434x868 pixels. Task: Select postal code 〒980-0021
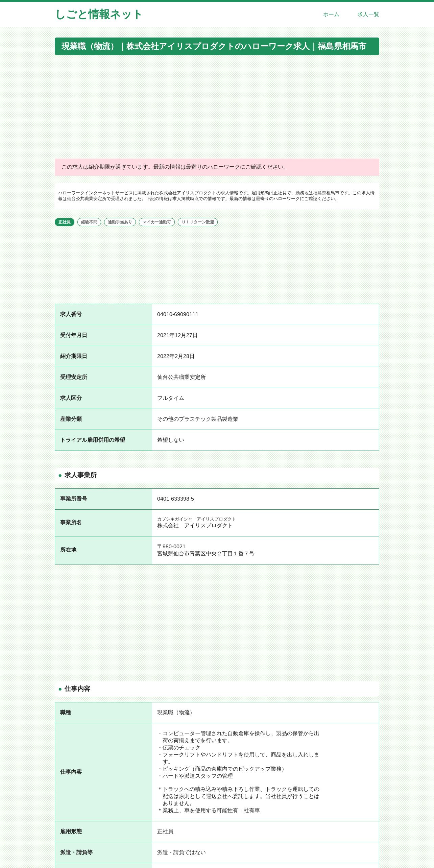click(x=171, y=547)
